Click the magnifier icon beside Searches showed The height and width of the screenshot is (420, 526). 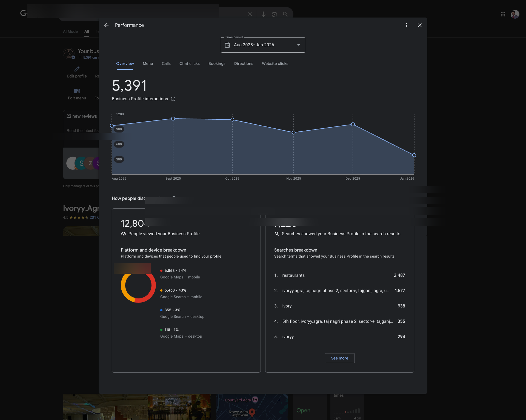coord(277,234)
